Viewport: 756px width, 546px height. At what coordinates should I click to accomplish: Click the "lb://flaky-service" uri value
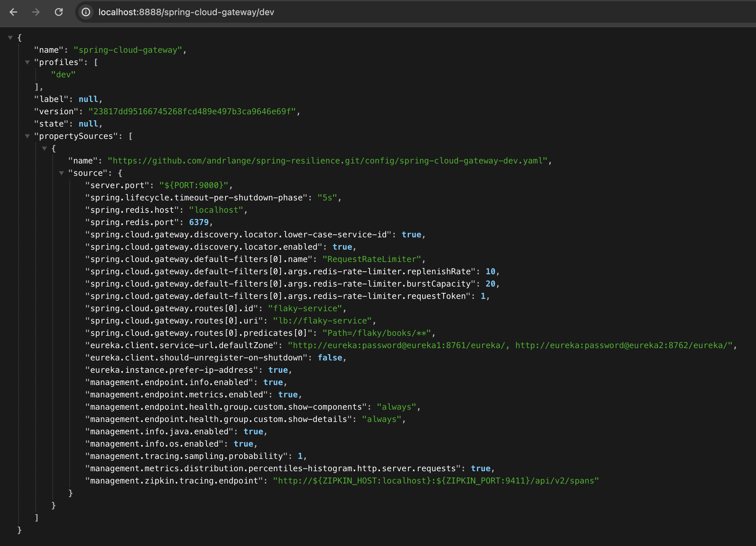click(322, 321)
